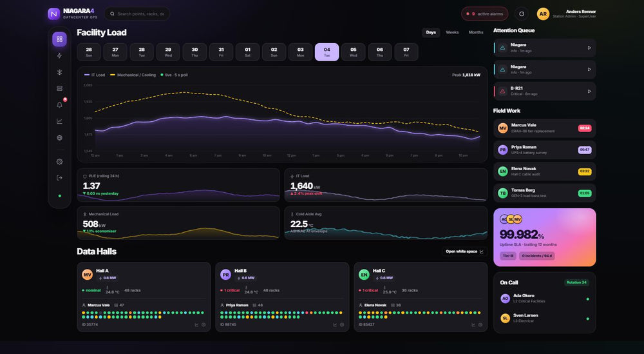
Task: Open the globe network sidebar section
Action: [x=59, y=138]
